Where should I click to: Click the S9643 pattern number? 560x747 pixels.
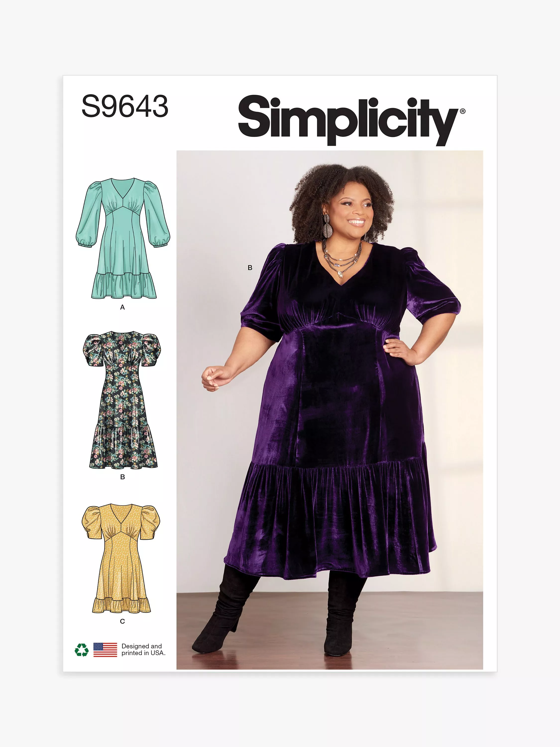(125, 106)
